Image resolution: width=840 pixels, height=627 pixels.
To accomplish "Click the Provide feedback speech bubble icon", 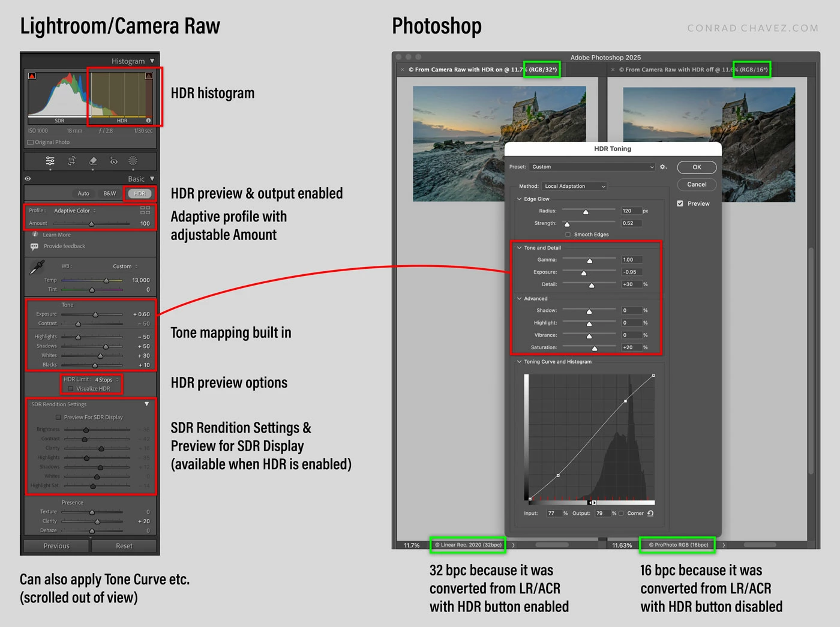I will (x=34, y=247).
